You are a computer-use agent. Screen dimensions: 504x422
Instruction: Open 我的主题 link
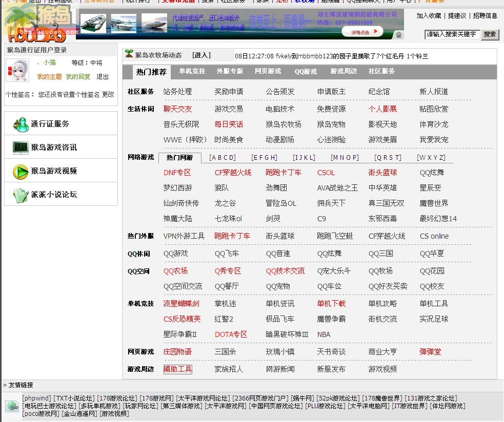pos(49,77)
